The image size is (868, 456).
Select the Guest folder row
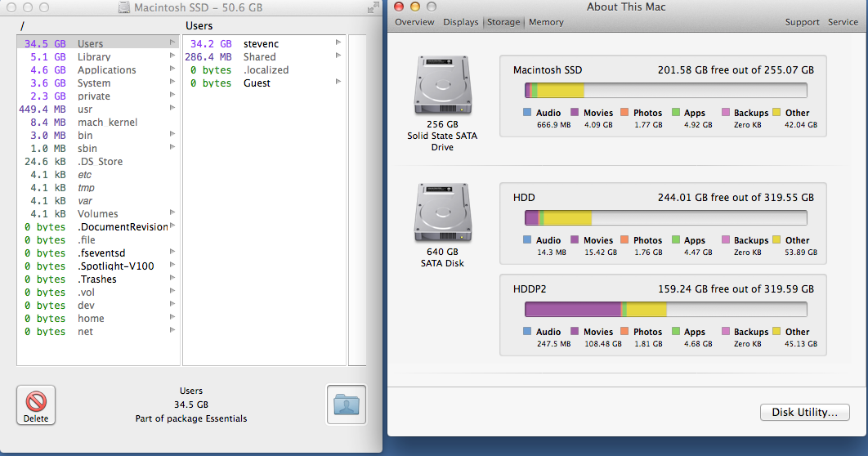[x=264, y=83]
